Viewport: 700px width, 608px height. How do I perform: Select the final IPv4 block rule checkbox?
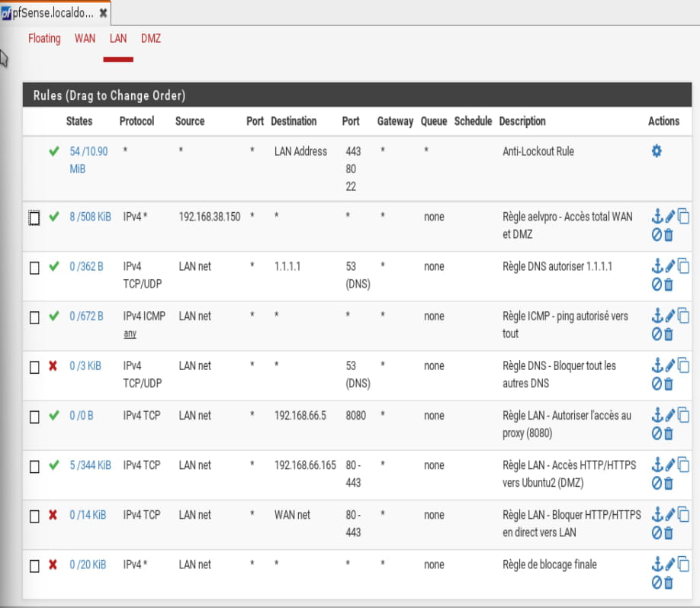click(34, 566)
